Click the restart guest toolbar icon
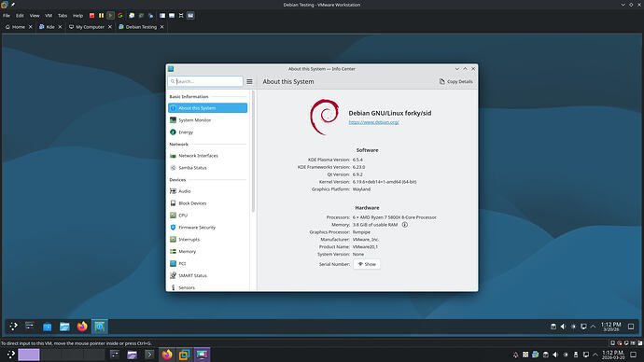Viewport: 644px width, 362px height. click(120, 16)
